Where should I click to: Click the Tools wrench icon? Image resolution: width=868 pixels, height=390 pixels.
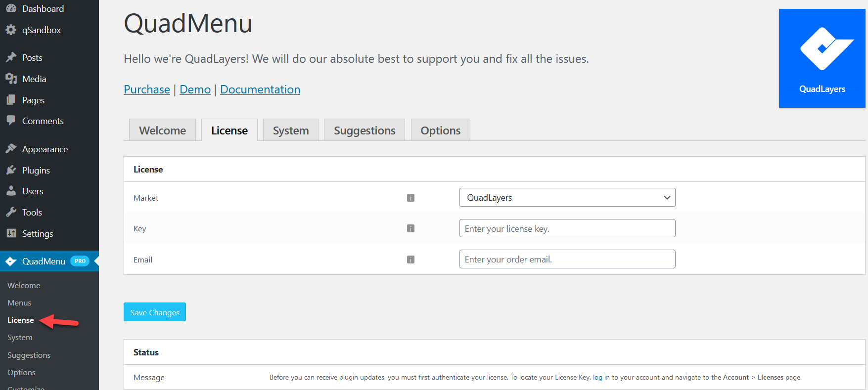pyautogui.click(x=11, y=212)
